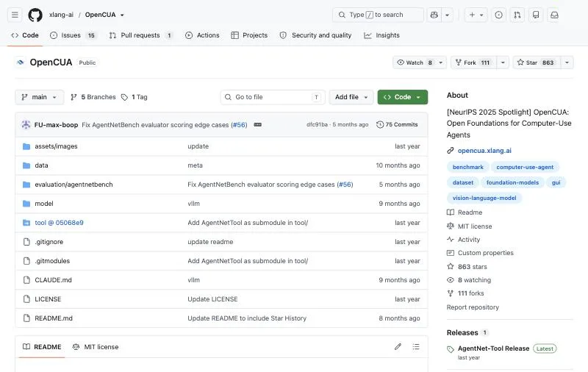588x372 pixels.
Task: Open the repositories icon in the header
Action: coord(536,15)
